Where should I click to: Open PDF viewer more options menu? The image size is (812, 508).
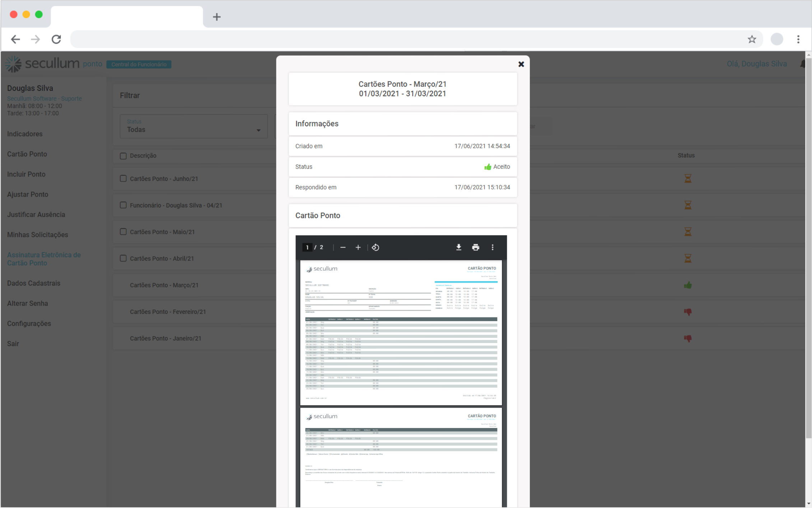tap(492, 247)
